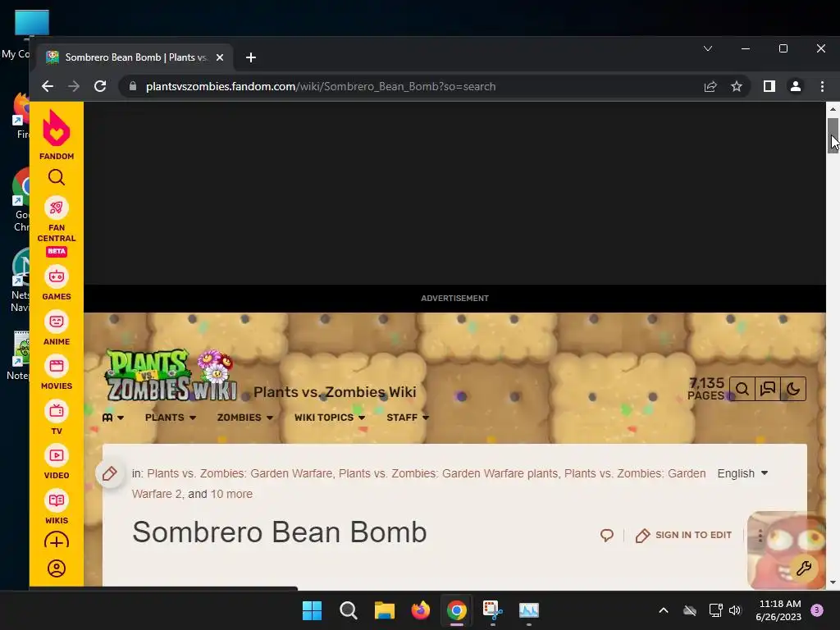
Task: Open the wiki discussions icon
Action: [768, 389]
